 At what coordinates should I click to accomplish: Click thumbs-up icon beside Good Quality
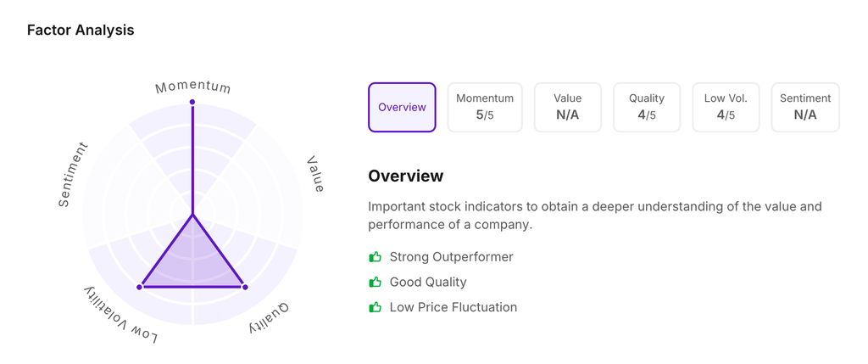click(x=375, y=282)
